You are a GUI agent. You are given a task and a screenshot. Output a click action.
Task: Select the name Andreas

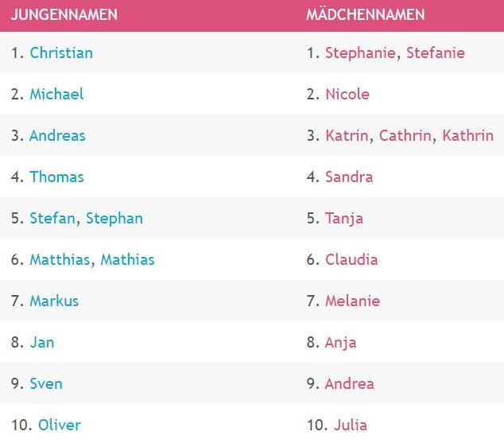(x=57, y=136)
